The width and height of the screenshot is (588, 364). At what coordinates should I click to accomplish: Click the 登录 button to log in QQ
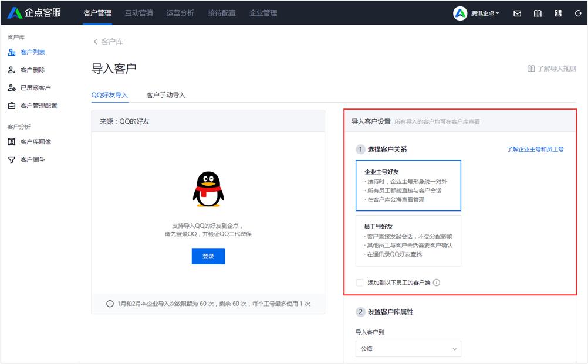pos(208,256)
